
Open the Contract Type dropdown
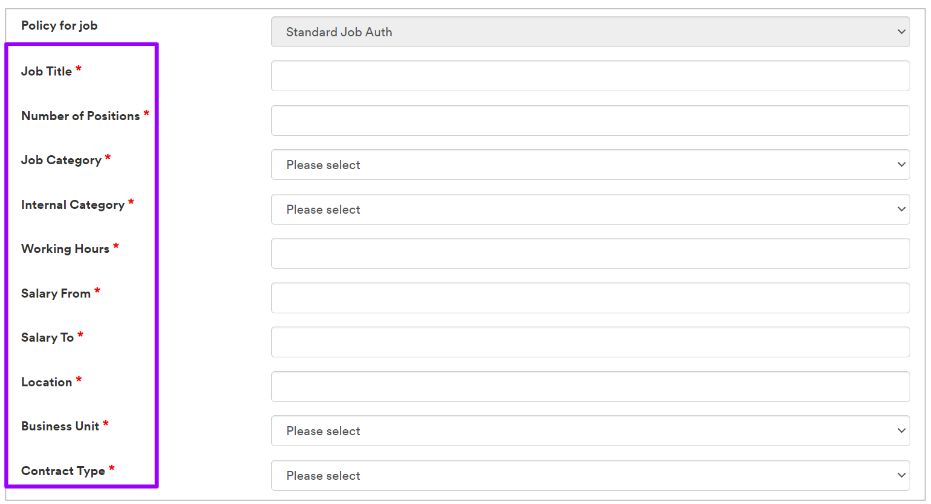click(590, 476)
